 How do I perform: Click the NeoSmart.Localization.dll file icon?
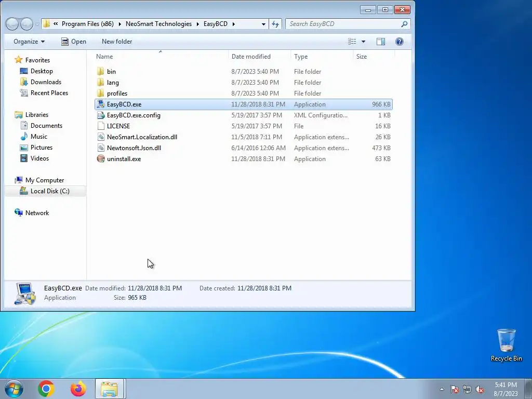[x=100, y=137]
